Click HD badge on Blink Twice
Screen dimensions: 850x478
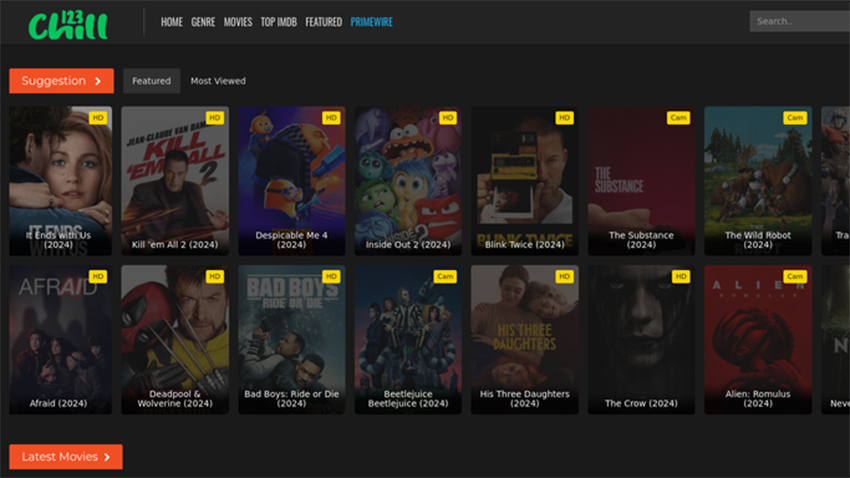click(x=564, y=118)
